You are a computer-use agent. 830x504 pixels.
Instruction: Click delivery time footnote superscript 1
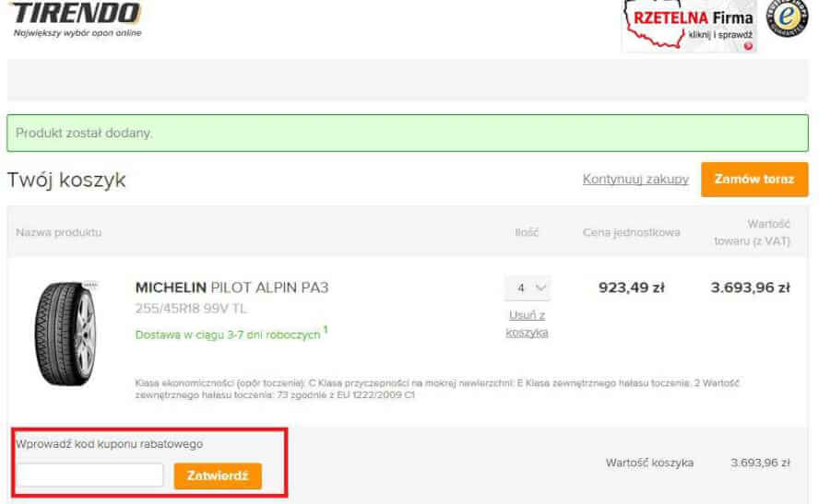[326, 330]
